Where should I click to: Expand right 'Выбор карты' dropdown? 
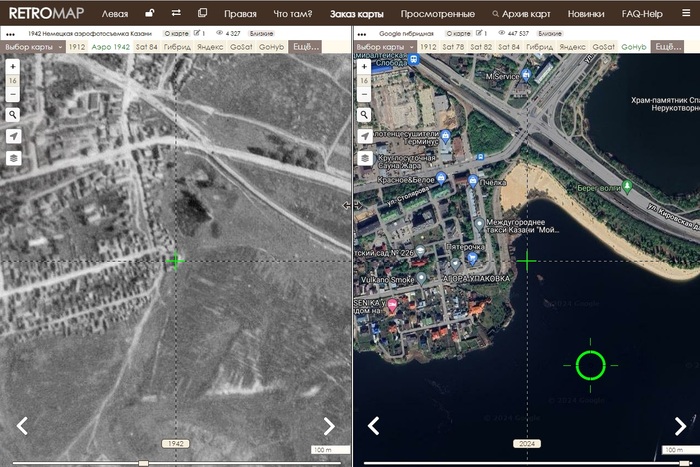[x=383, y=47]
